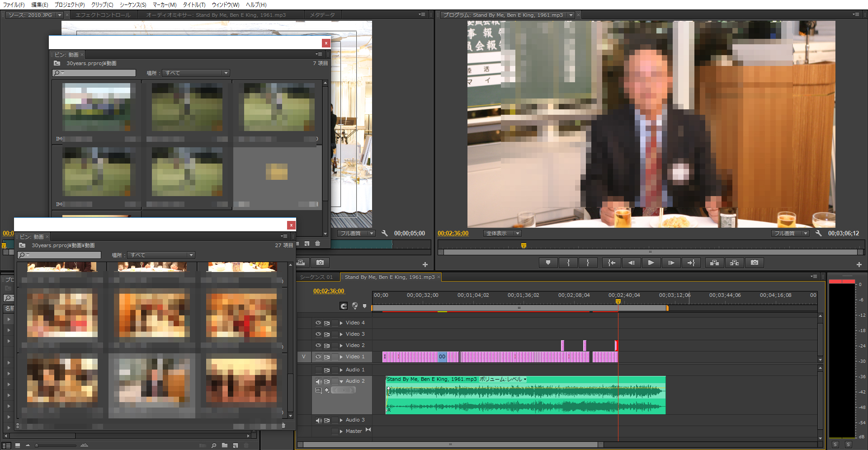This screenshot has width=868, height=450.
Task: Toggle Snap in the timeline header
Action: click(x=344, y=306)
